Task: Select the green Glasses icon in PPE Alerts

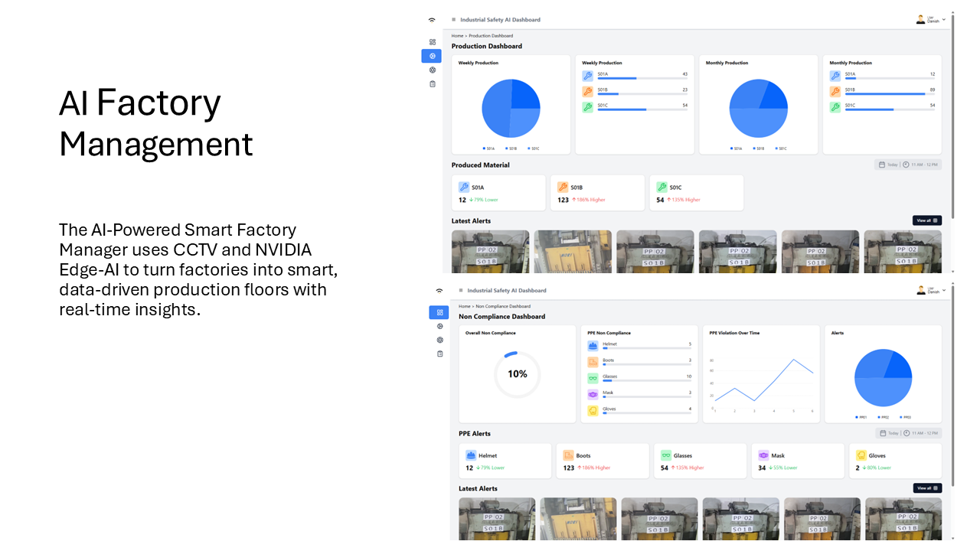Action: tap(666, 455)
